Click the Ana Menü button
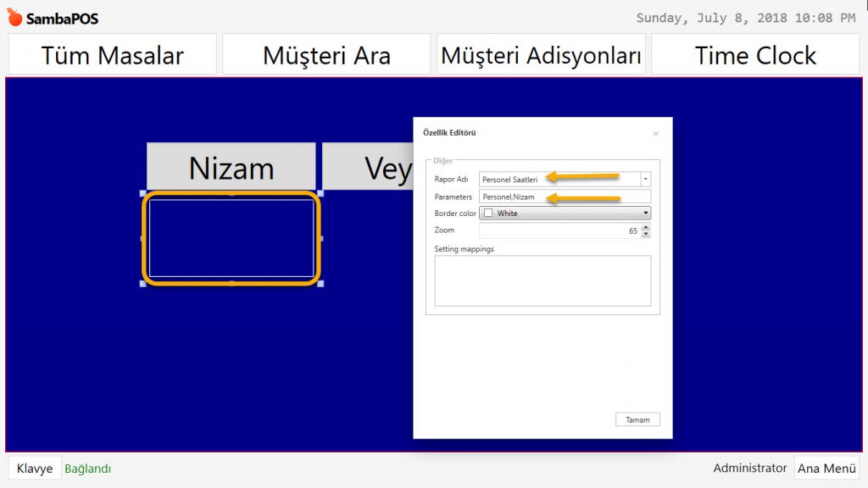The image size is (868, 488). coord(826,469)
